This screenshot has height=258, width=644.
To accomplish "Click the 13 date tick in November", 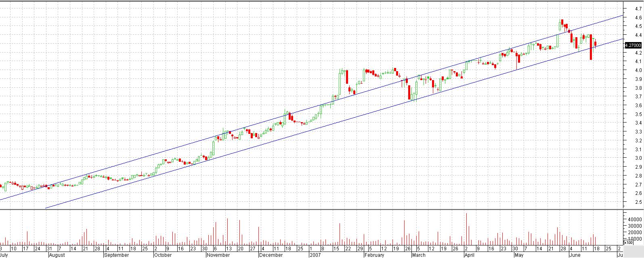I will pos(229,249).
